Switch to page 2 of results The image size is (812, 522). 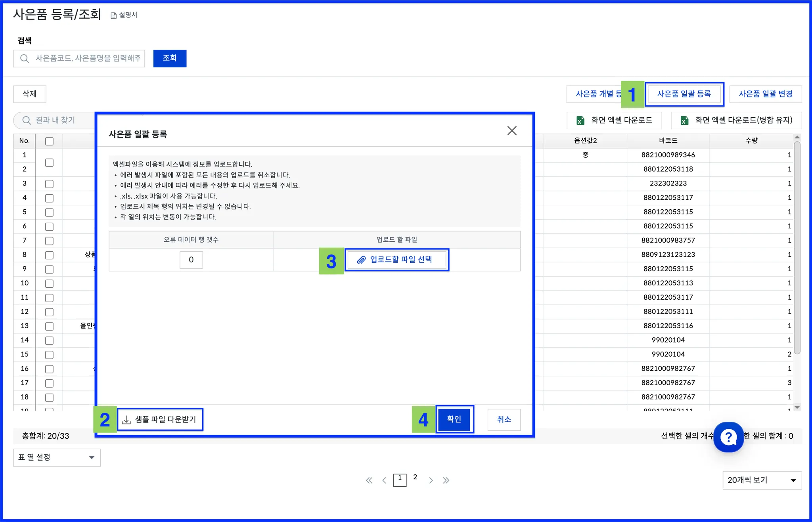point(415,477)
